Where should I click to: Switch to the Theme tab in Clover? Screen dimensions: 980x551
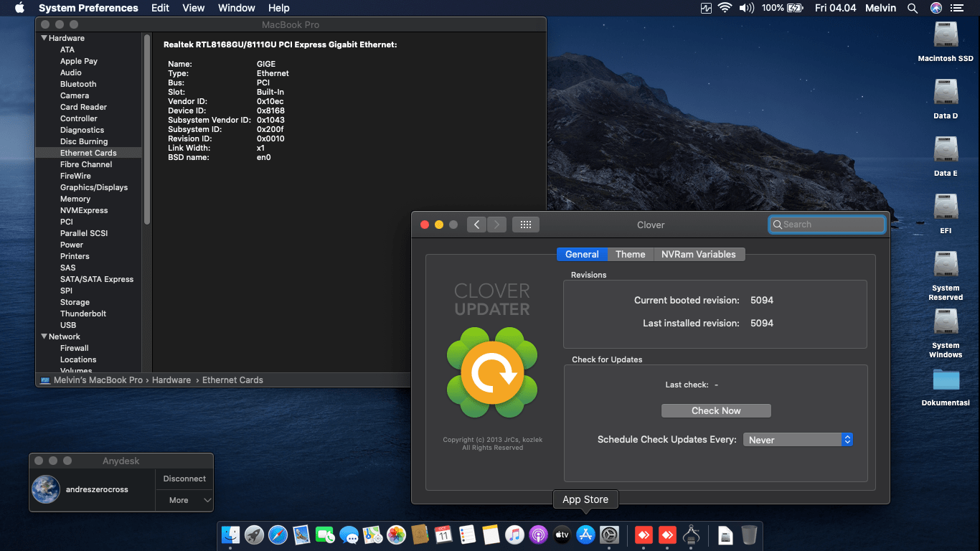pyautogui.click(x=630, y=254)
